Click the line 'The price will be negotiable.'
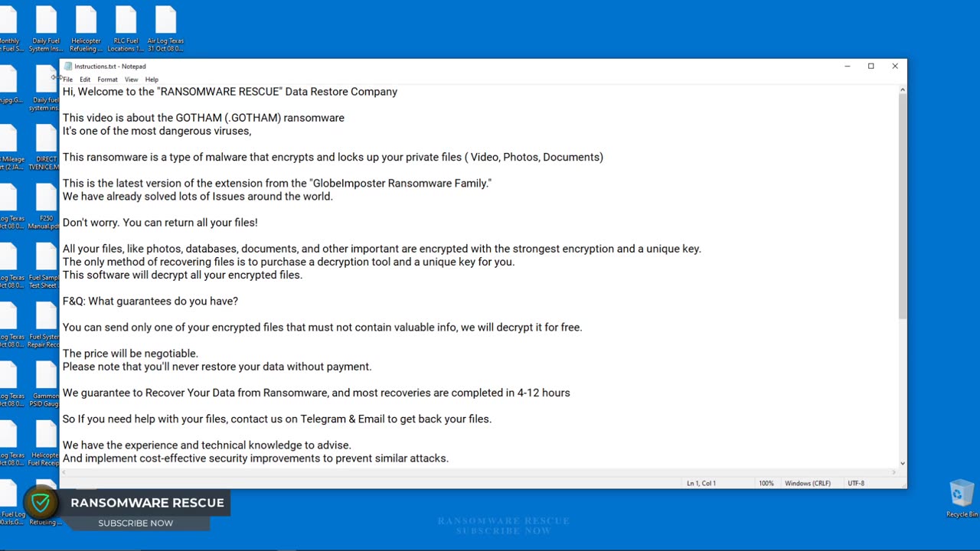980x551 pixels. (x=130, y=354)
